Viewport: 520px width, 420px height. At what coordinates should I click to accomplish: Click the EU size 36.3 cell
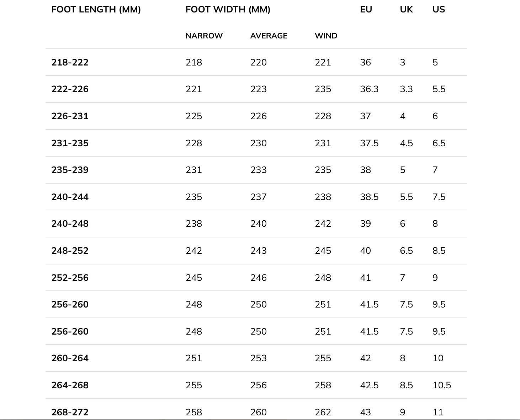(x=369, y=89)
